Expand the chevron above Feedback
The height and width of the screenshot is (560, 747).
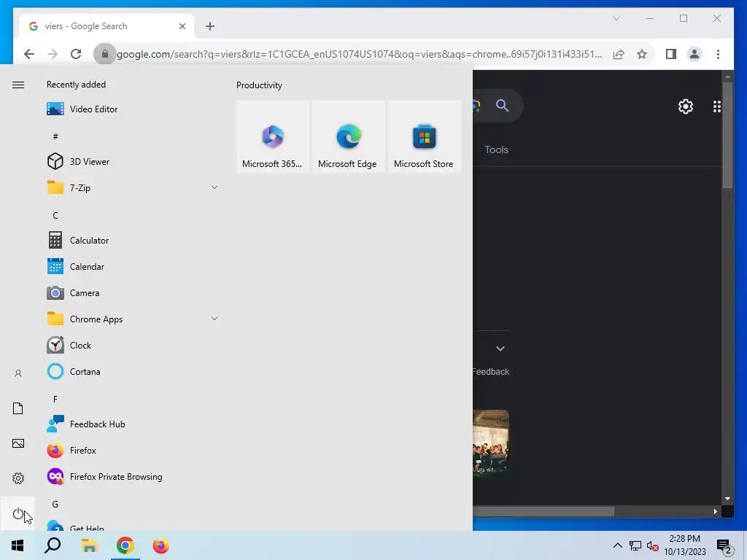click(x=500, y=349)
